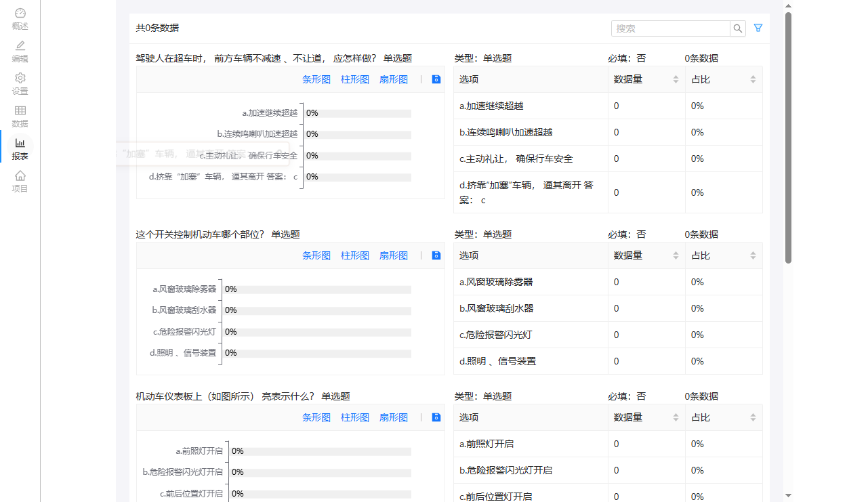868x502 pixels.
Task: Click the a.加速继续超越 progress bar
Action: click(x=358, y=114)
